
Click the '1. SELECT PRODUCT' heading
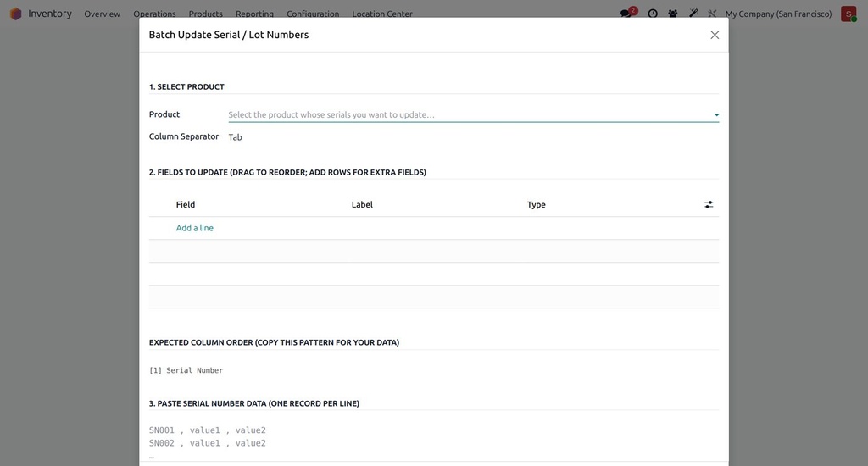[186, 87]
